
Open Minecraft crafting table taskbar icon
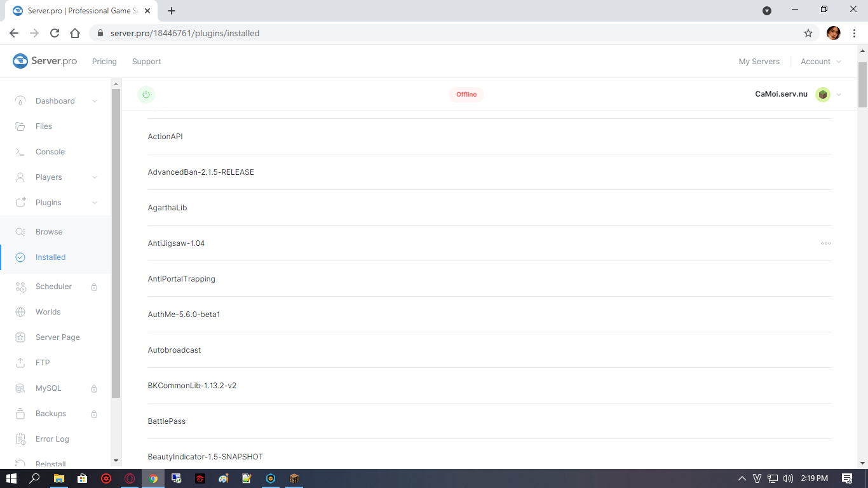click(294, 478)
